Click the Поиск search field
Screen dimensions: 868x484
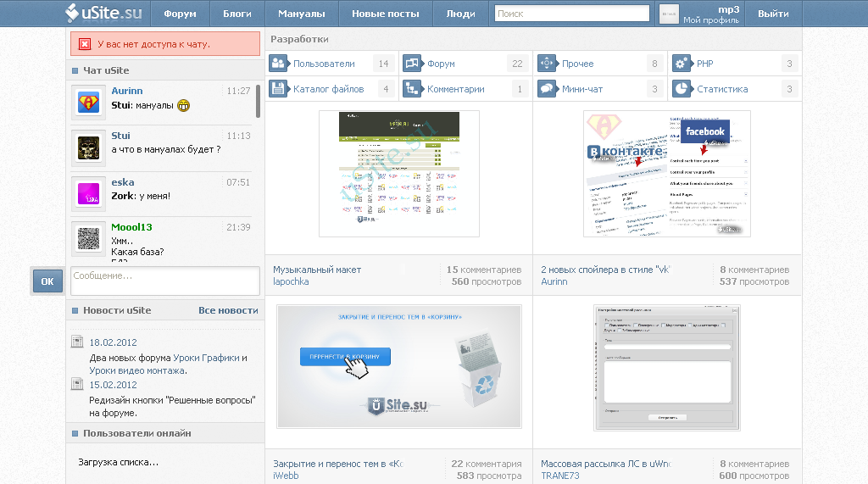pyautogui.click(x=572, y=14)
